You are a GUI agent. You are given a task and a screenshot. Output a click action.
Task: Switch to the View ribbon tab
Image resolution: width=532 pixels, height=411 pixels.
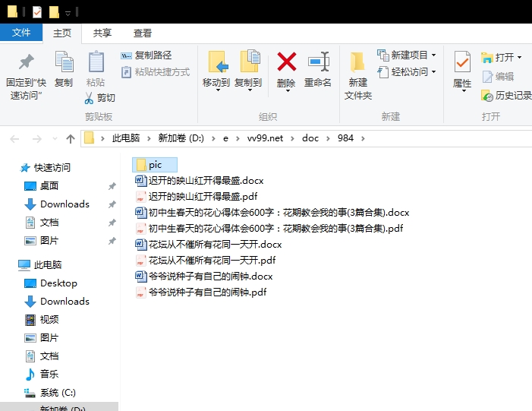[x=143, y=33]
